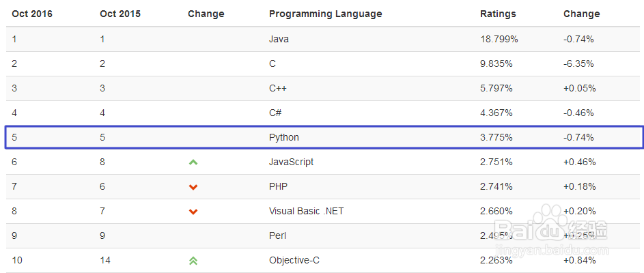Click the green up arrow beside JavaScript

point(193,162)
